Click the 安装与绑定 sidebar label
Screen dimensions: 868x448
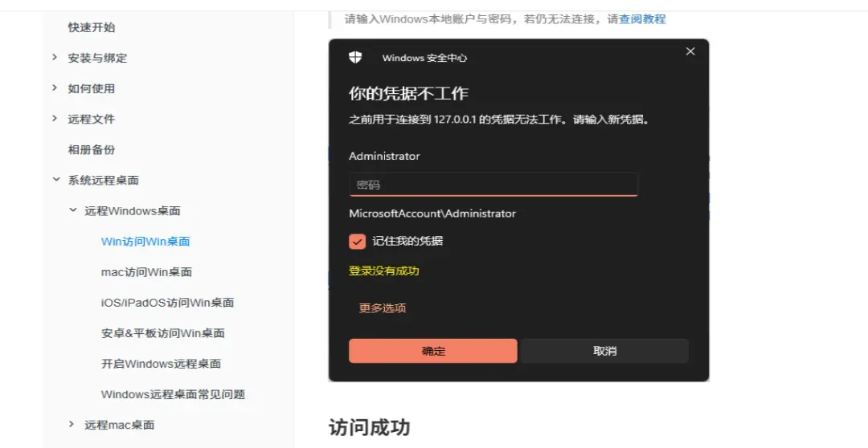click(97, 58)
